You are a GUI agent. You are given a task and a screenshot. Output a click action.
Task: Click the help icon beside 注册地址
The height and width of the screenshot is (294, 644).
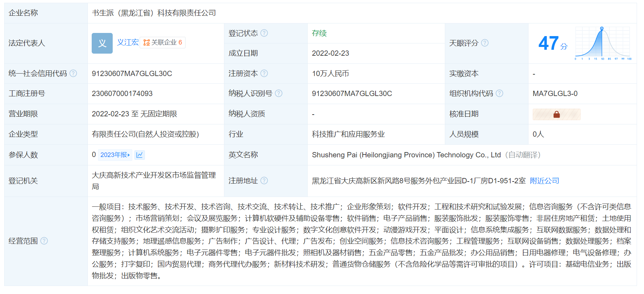tap(264, 180)
